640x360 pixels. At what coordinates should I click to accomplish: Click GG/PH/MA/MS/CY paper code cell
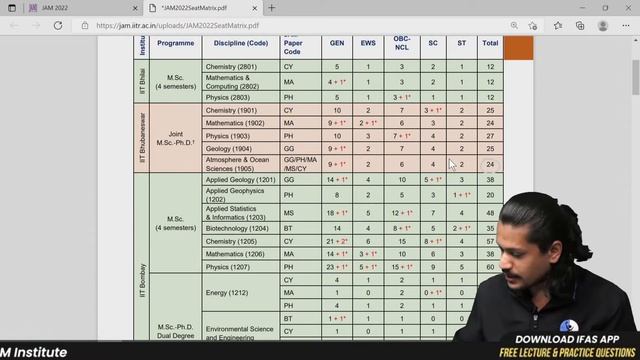coord(300,164)
